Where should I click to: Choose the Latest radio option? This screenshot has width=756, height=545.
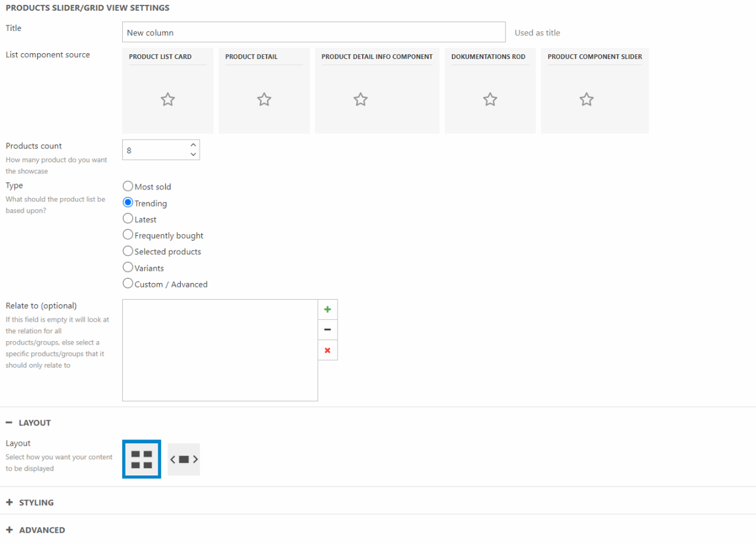tap(128, 219)
